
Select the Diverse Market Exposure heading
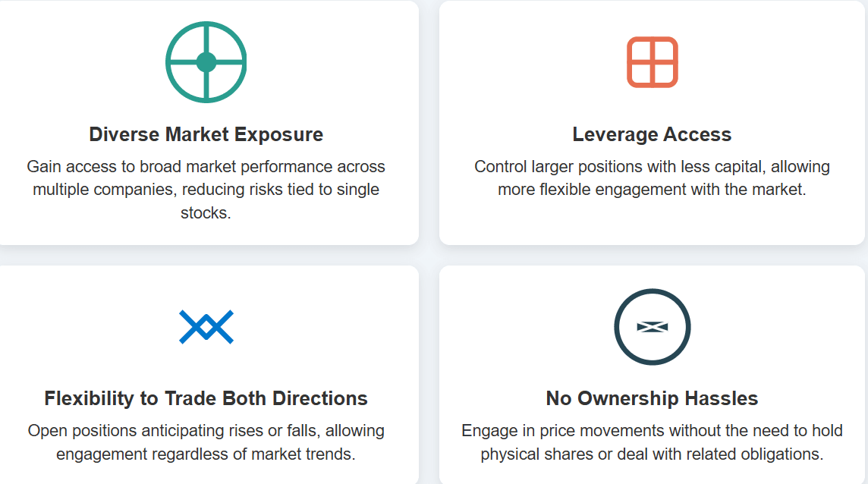[206, 134]
